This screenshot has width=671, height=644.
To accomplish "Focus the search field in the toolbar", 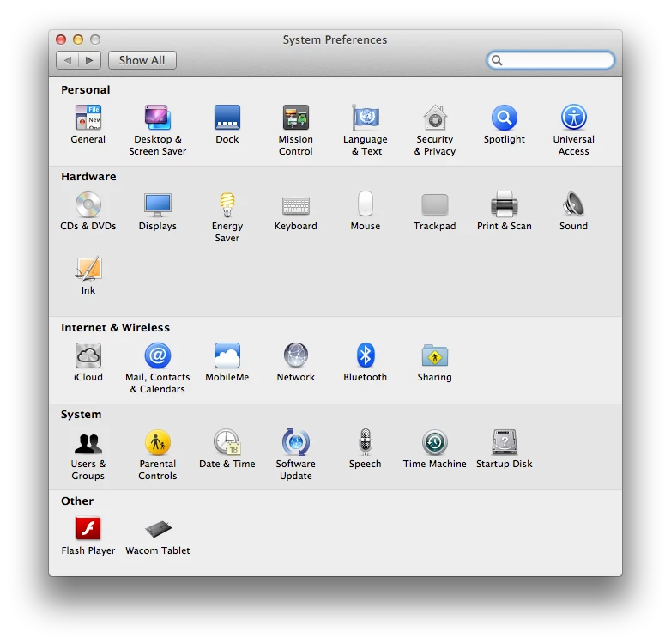I will coord(551,60).
